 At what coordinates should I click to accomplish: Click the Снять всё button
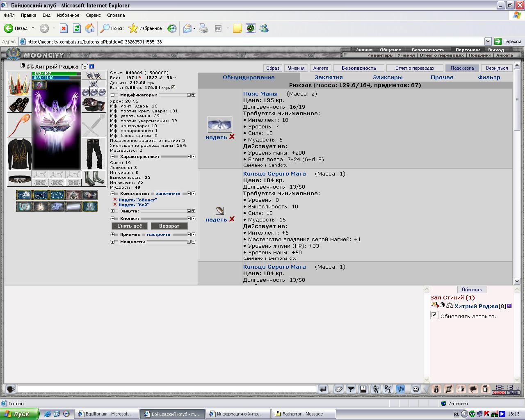[130, 226]
